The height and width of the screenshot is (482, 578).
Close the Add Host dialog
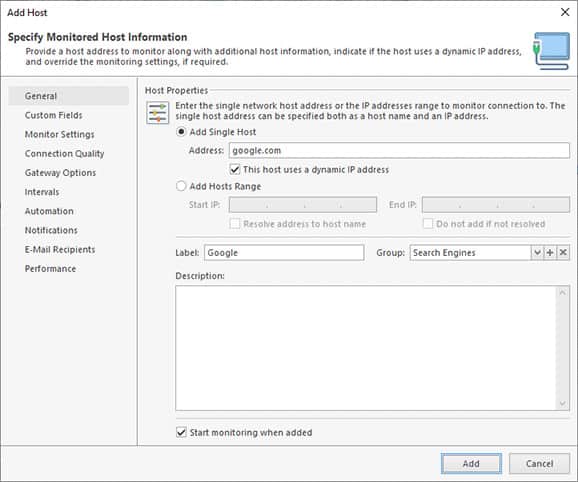click(x=565, y=12)
